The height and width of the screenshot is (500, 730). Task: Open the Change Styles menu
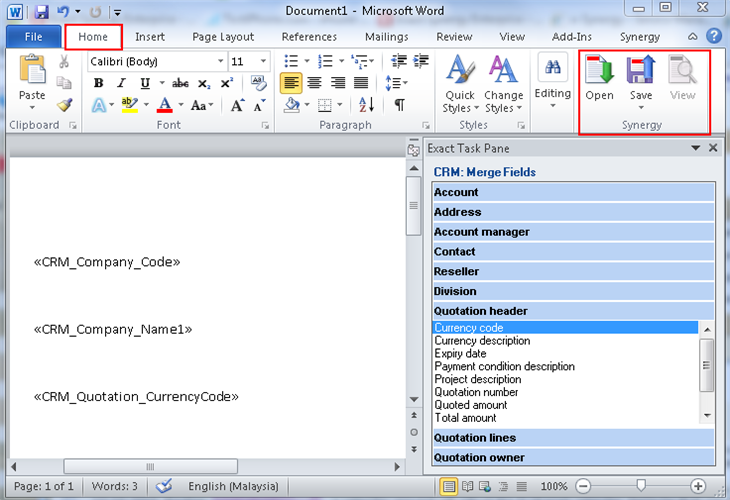[x=503, y=84]
